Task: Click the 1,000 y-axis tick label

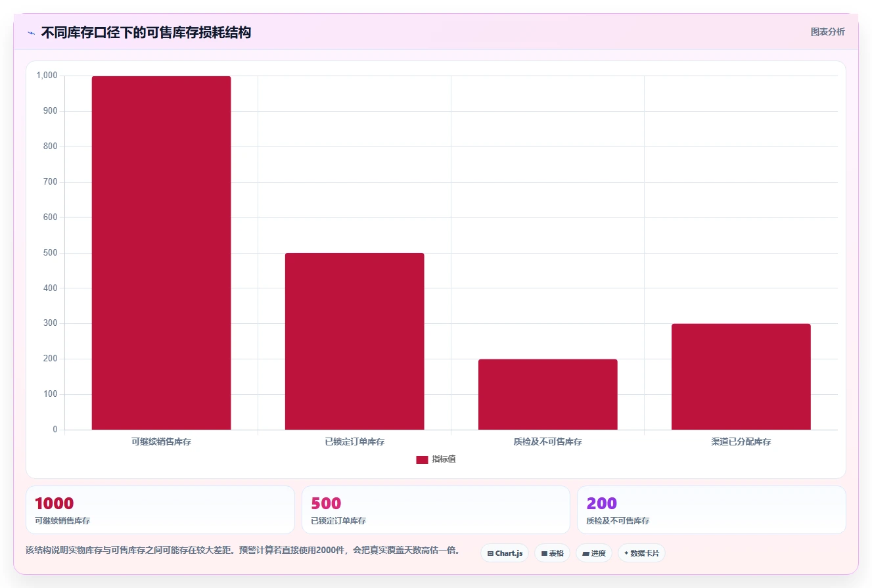Action: tap(47, 76)
